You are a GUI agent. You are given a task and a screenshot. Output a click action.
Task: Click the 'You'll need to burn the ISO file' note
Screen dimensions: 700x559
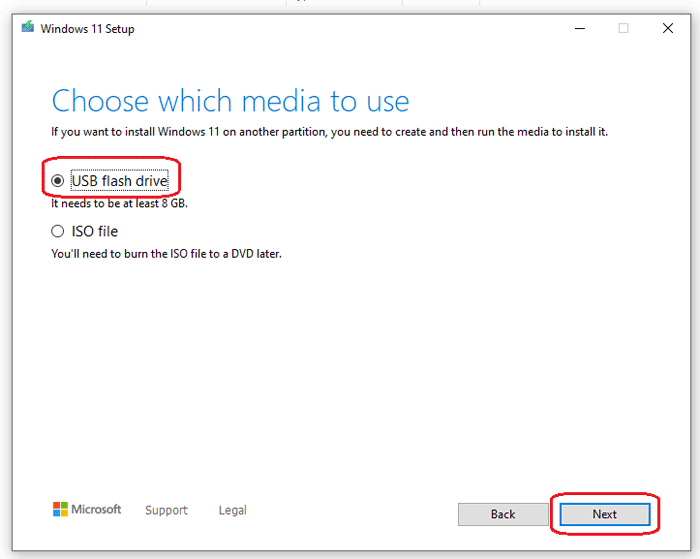click(167, 254)
